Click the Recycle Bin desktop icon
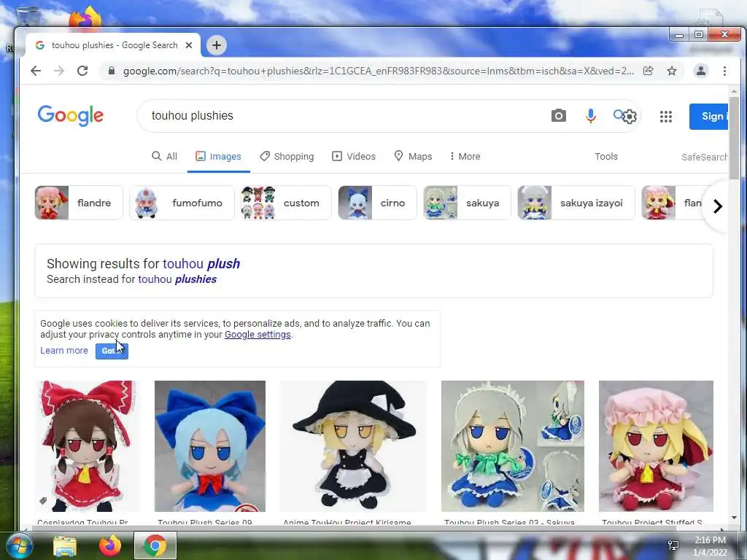This screenshot has height=560, width=747. click(x=27, y=15)
